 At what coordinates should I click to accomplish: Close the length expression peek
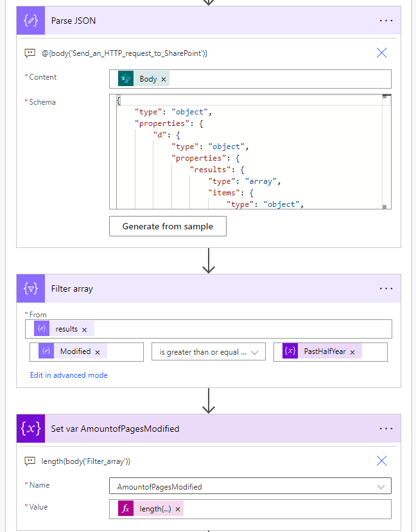[381, 461]
